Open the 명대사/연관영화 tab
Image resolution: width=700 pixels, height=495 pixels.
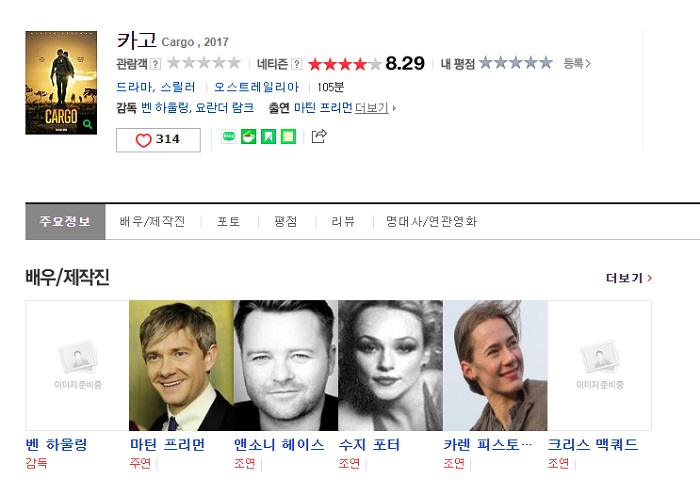click(x=431, y=221)
